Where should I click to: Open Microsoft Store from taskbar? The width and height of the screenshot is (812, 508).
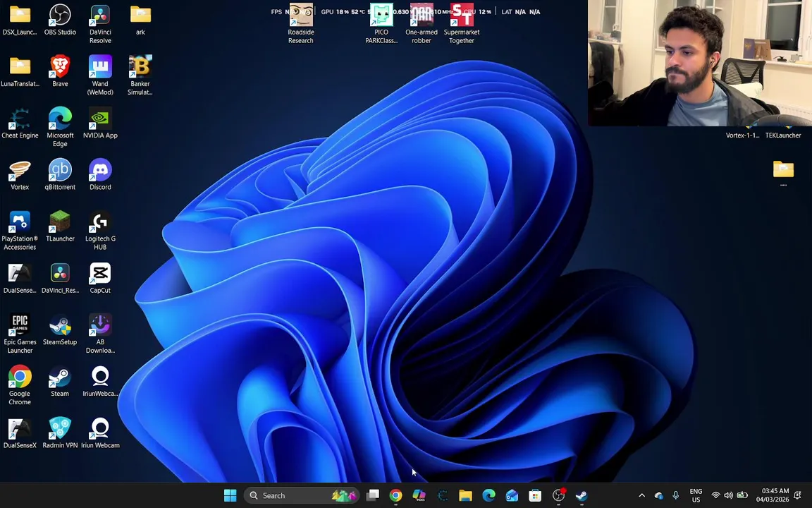coord(535,495)
